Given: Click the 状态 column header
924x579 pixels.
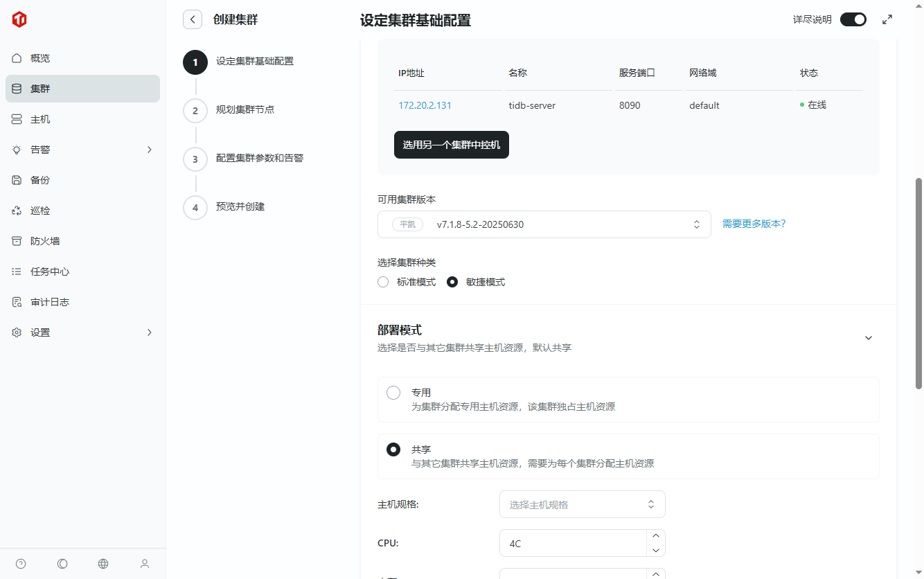Looking at the screenshot, I should click(x=809, y=73).
